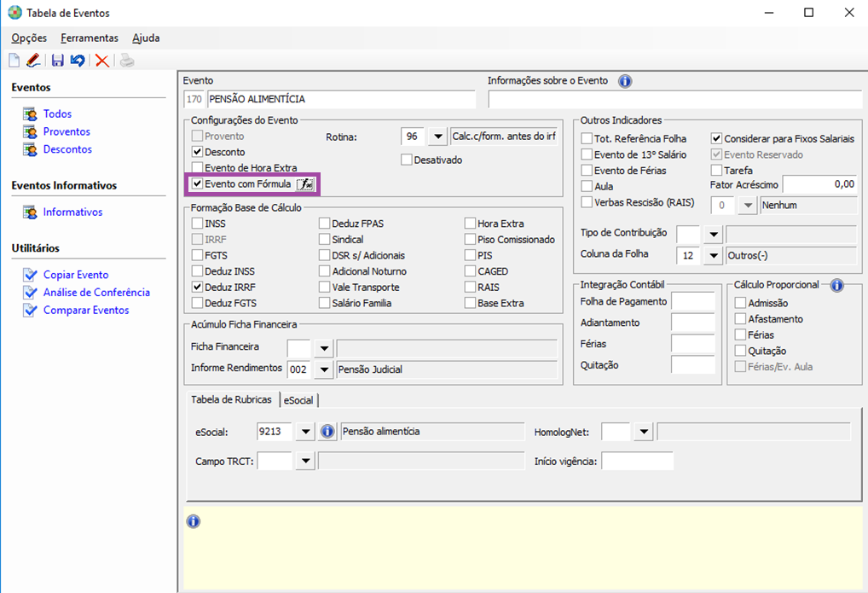Open the formula editor fx icon
Image resolution: width=868 pixels, height=593 pixels.
(x=305, y=184)
